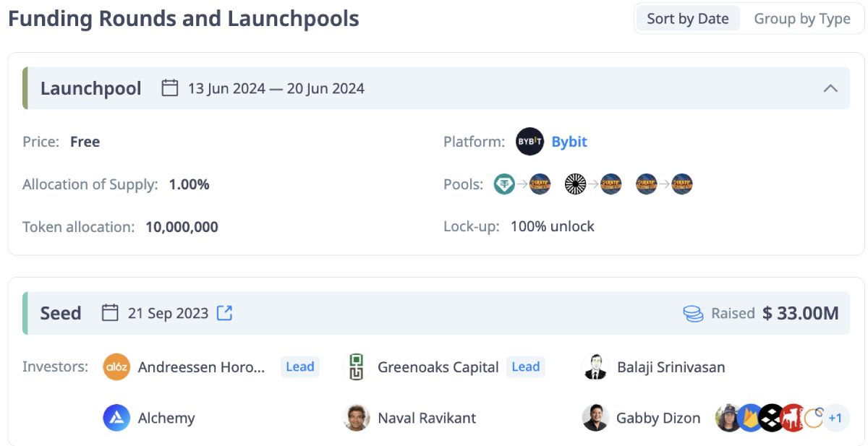
Task: Click pirate reward icon after sunburst token
Action: 611,184
